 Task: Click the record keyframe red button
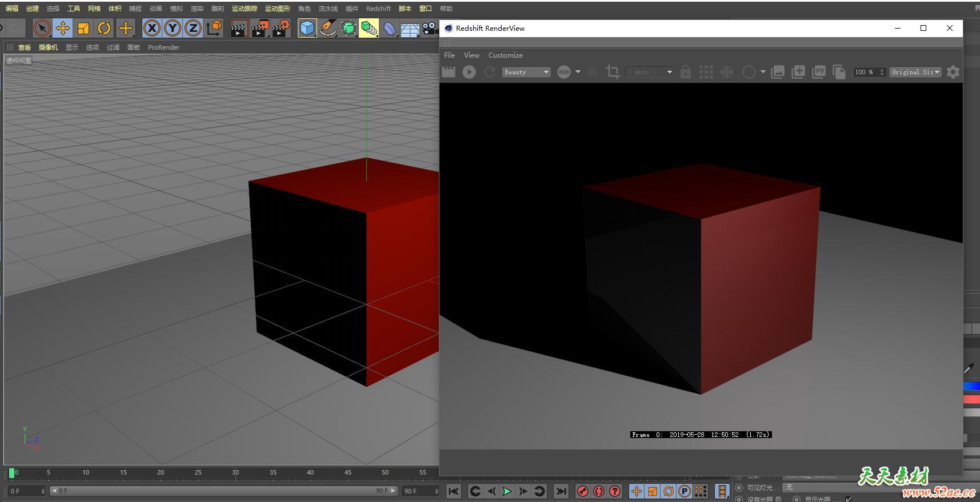click(x=583, y=491)
